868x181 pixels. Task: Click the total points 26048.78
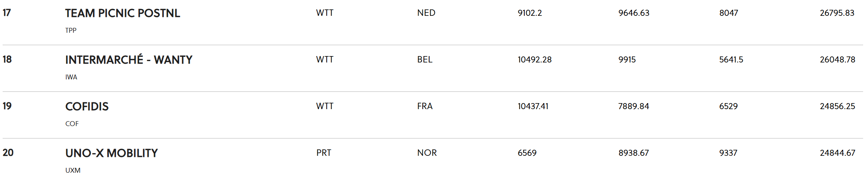[838, 59]
